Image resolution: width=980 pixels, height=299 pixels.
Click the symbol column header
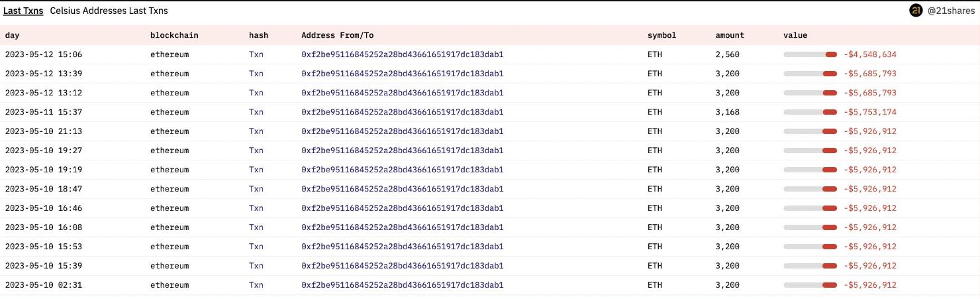(x=661, y=35)
